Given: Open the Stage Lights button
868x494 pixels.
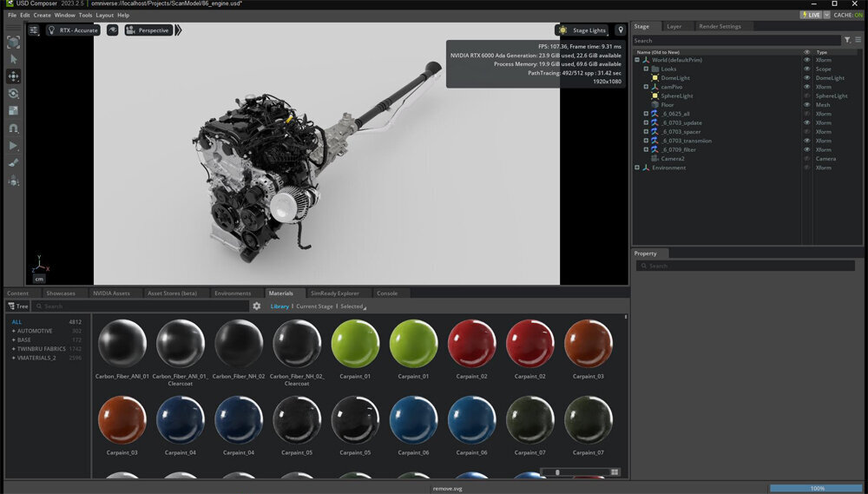Looking at the screenshot, I should 582,30.
